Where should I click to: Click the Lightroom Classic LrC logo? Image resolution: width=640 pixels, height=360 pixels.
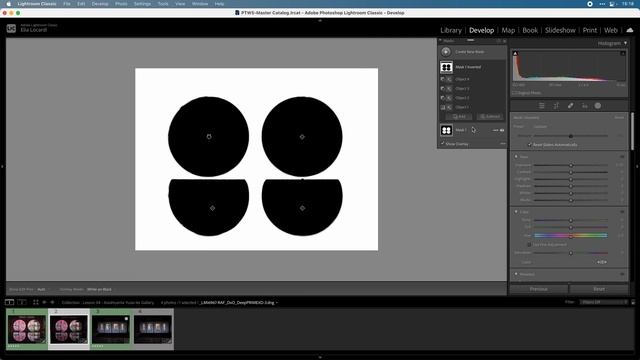pos(11,29)
